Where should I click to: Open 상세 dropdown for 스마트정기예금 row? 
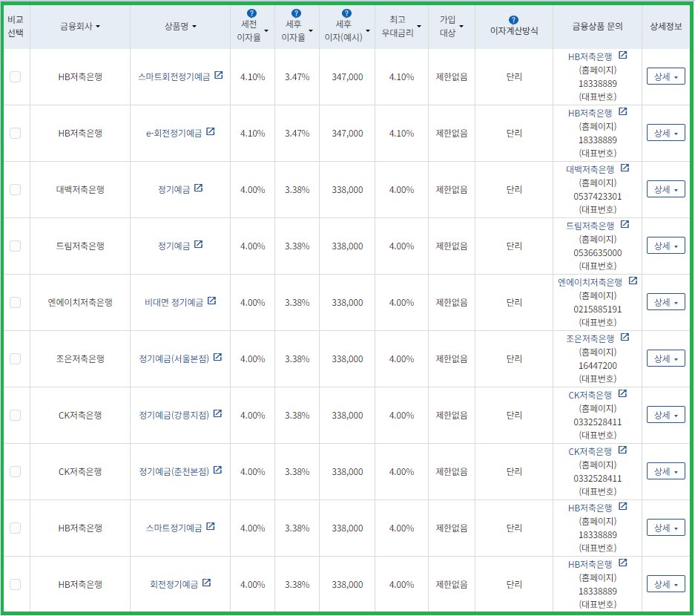tap(666, 527)
